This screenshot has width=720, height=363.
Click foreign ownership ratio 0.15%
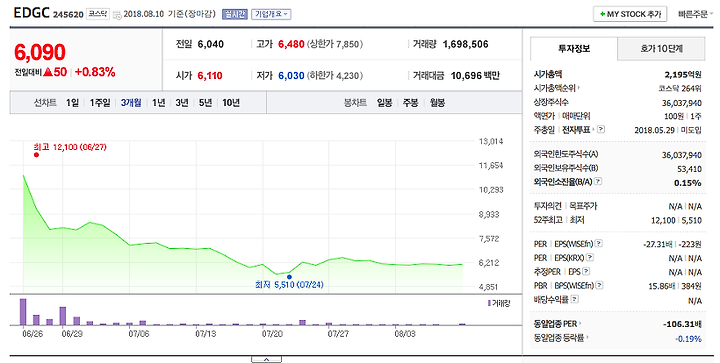click(687, 183)
